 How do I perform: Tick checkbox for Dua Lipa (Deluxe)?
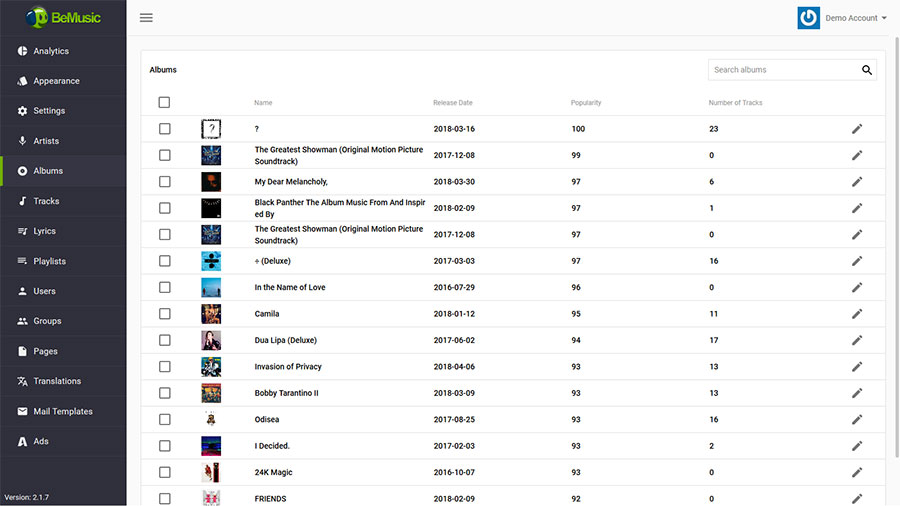(x=164, y=340)
